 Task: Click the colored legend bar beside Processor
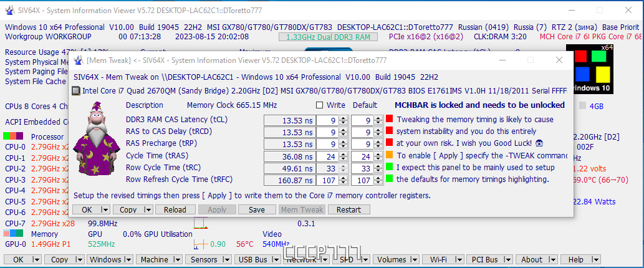13,136
